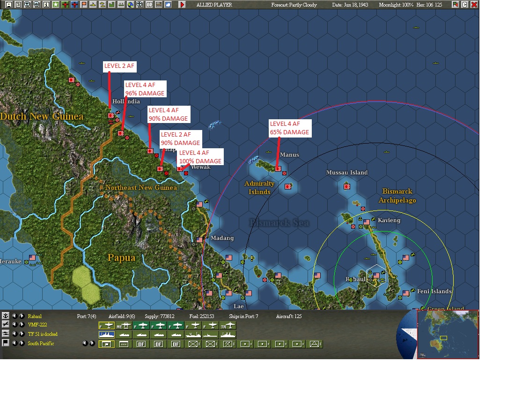Click the white star on green icon
This screenshot has width=507, height=420.
coord(56,5)
